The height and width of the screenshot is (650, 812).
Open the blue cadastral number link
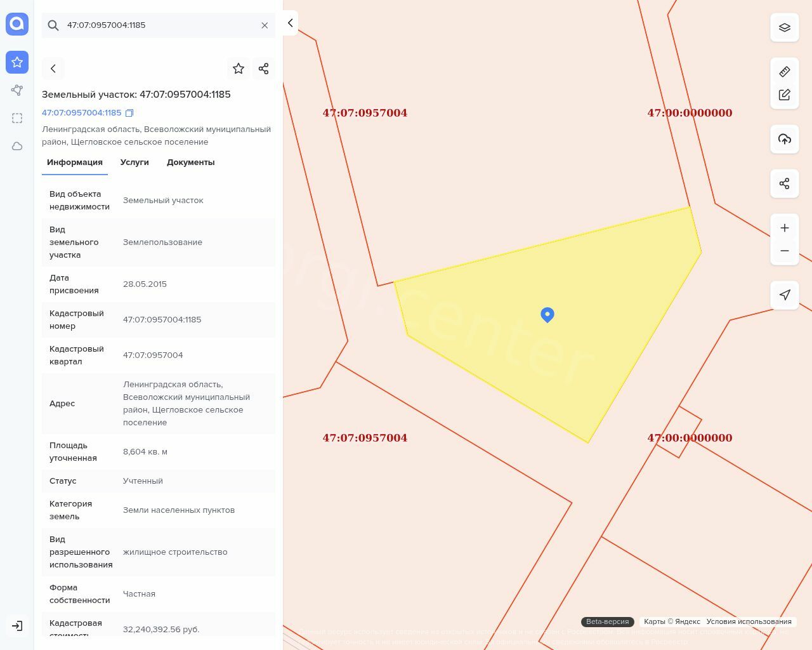tap(81, 113)
